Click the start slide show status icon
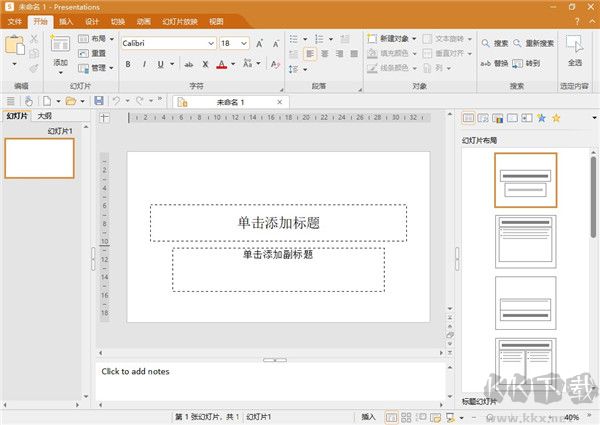600x425 pixels. [450, 417]
